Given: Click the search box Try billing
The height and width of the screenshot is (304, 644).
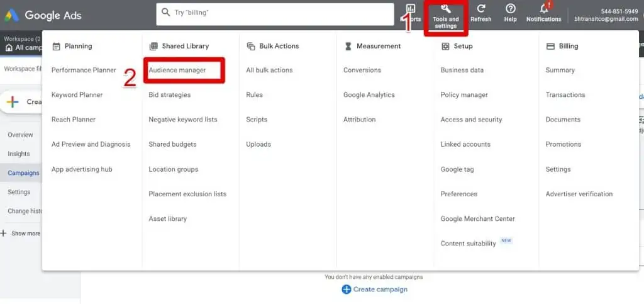Looking at the screenshot, I should (x=275, y=14).
